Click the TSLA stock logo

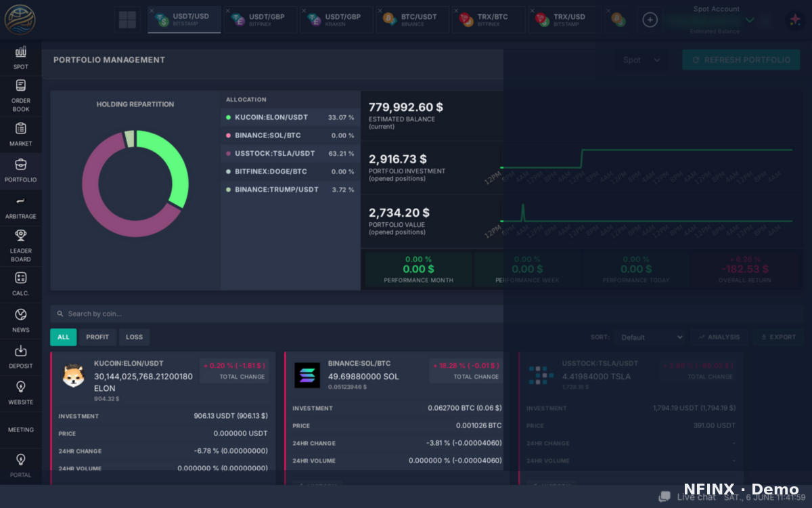(541, 375)
